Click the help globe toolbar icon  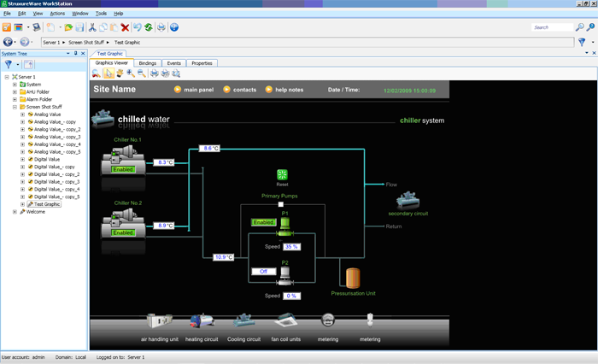174,27
